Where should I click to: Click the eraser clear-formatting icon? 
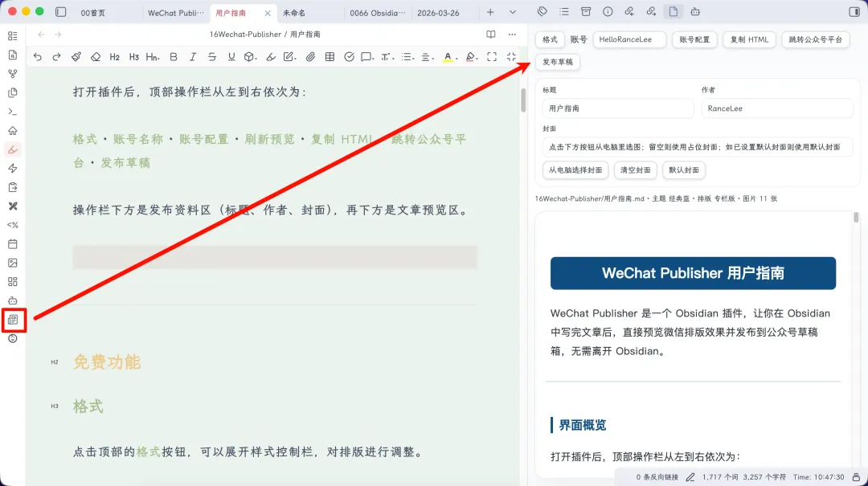(x=95, y=57)
